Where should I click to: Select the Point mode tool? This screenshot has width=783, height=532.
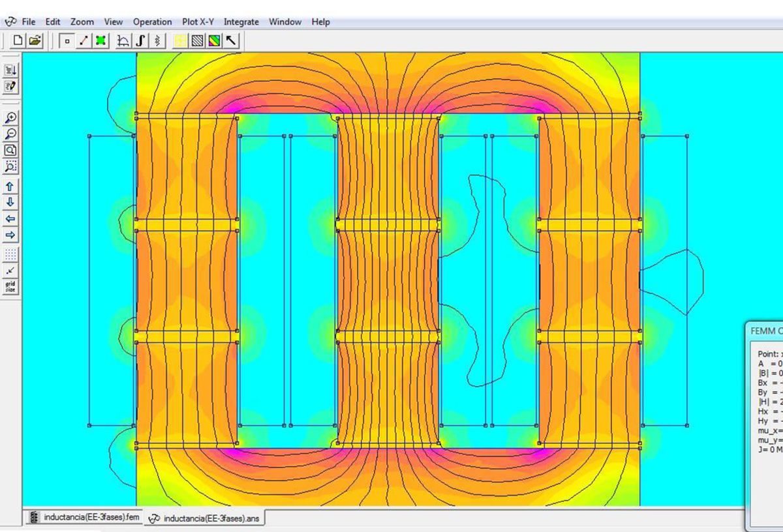[x=67, y=41]
